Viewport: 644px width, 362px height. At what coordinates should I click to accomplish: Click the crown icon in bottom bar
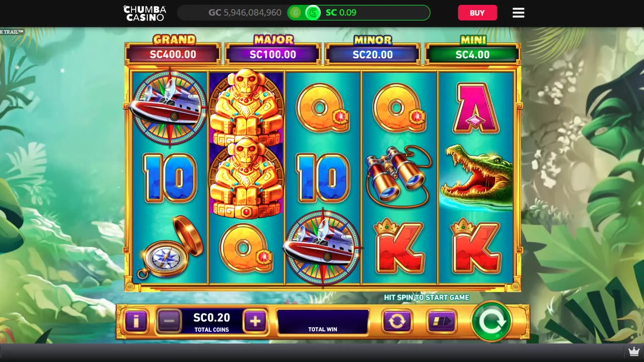tap(633, 351)
